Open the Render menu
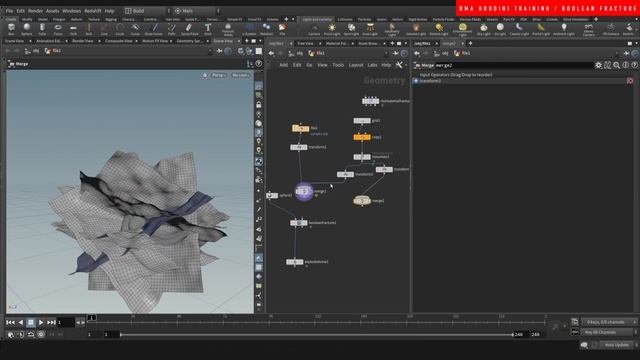Viewport: 640px width, 360px height. click(x=36, y=11)
